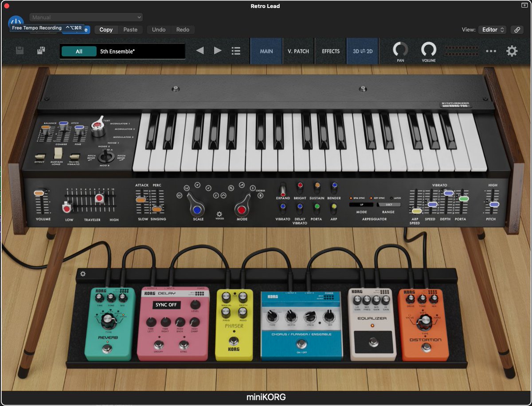Open the three-dots more options menu

coord(491,51)
